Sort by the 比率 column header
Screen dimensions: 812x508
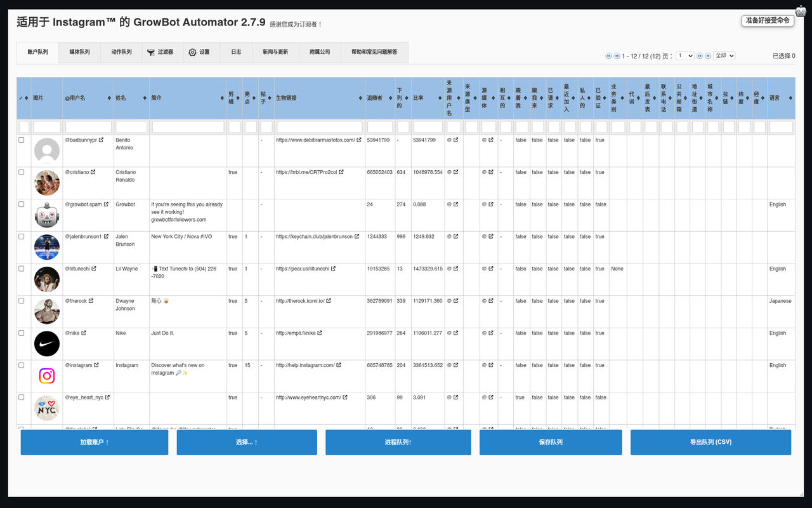(428, 98)
